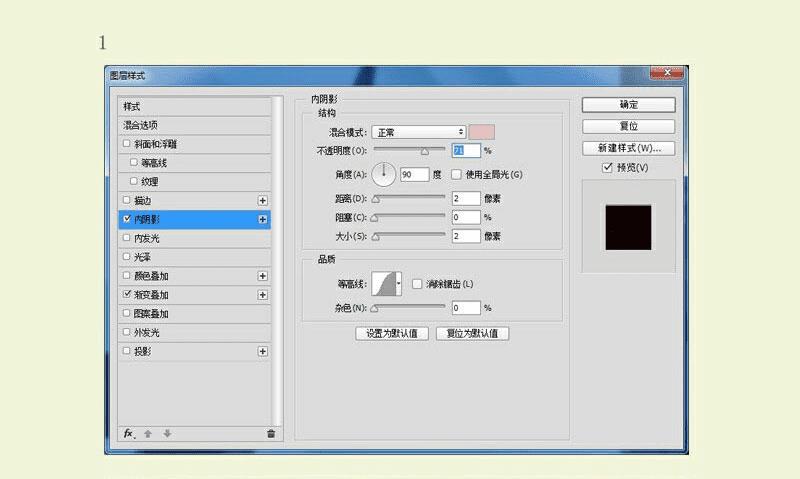Screen dimensions: 800x479
Task: Click the 大小 pixel value field
Action: pos(466,236)
